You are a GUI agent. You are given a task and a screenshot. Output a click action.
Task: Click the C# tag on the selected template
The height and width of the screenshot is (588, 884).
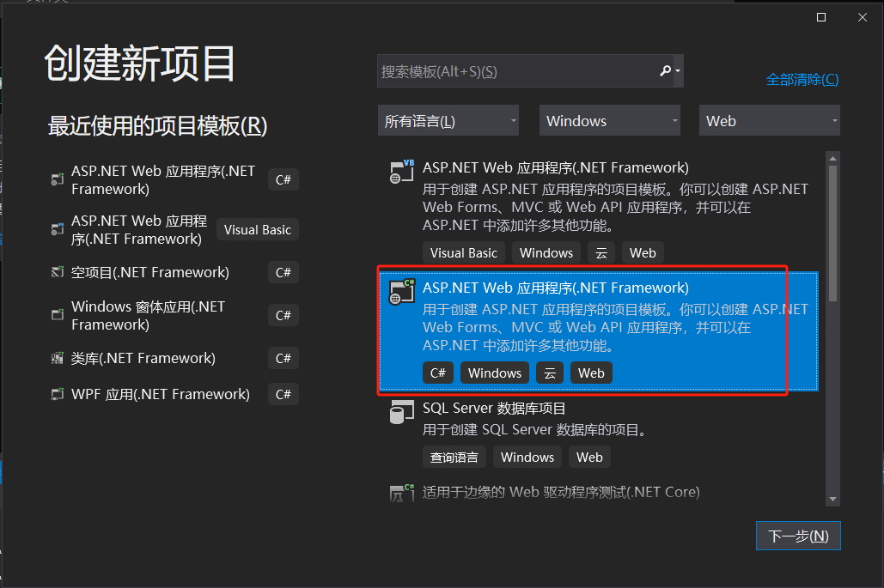[438, 373]
